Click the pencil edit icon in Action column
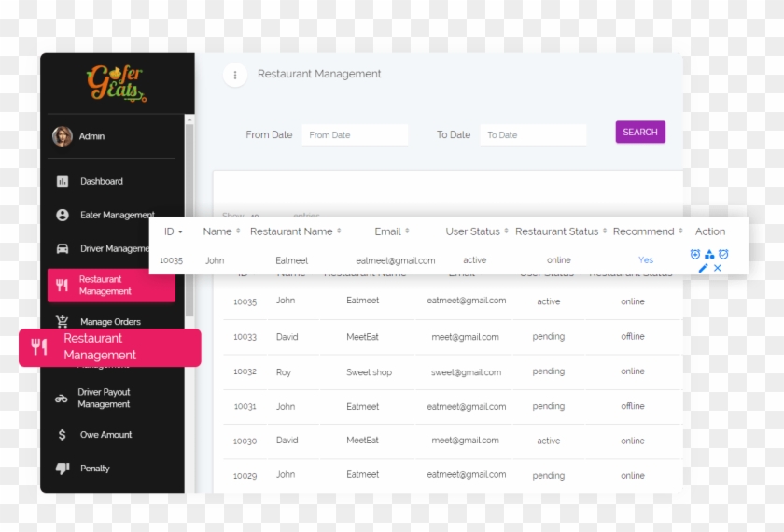The width and height of the screenshot is (784, 532). [x=704, y=269]
